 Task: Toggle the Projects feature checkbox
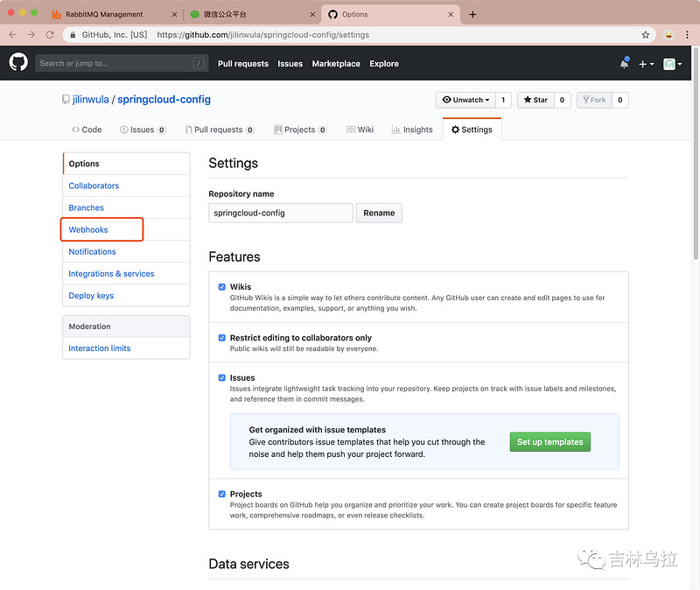click(222, 494)
